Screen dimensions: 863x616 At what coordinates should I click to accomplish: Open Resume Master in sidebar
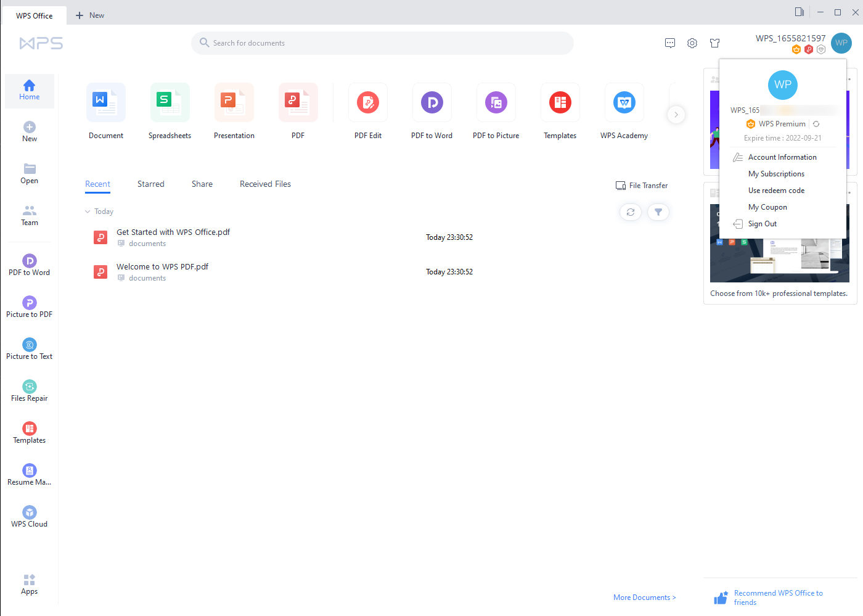tap(29, 475)
